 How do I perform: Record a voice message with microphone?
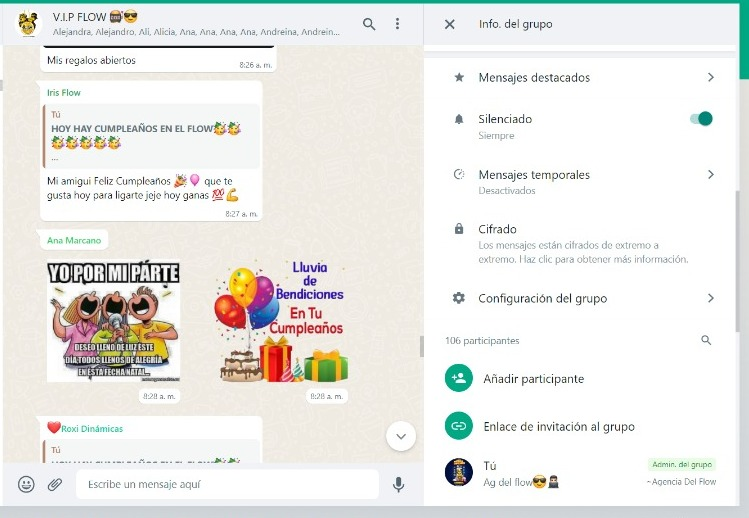398,484
